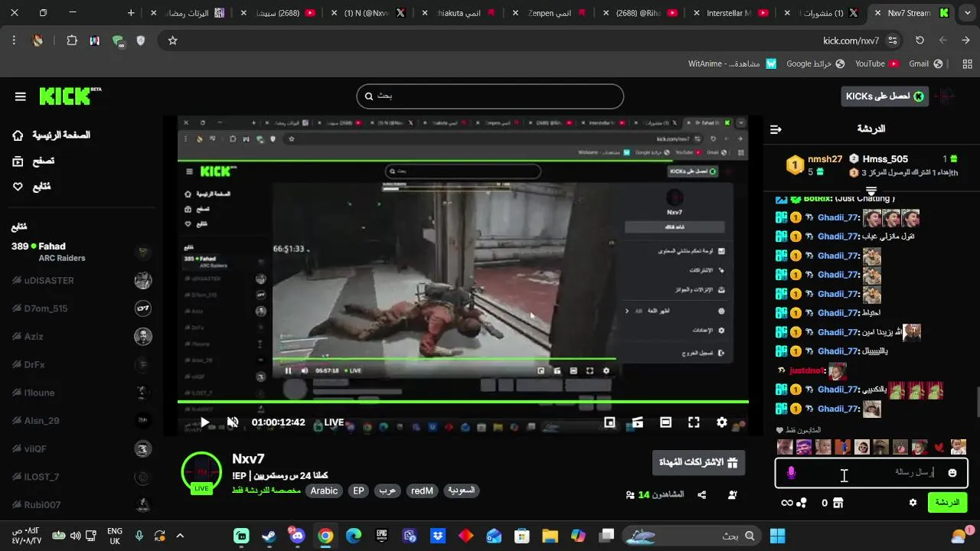Open player settings gear
980x551 pixels.
pyautogui.click(x=721, y=422)
